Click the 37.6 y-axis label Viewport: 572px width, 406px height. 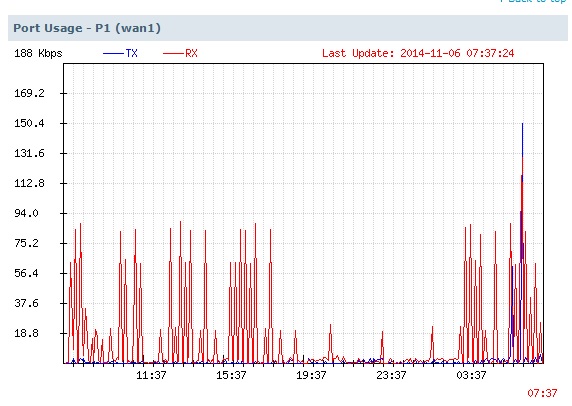(x=26, y=303)
